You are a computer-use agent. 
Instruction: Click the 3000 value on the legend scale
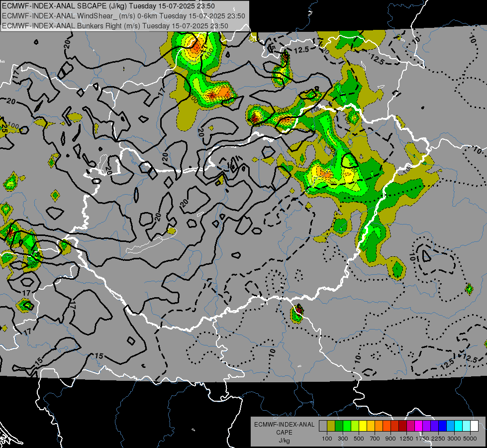click(454, 439)
